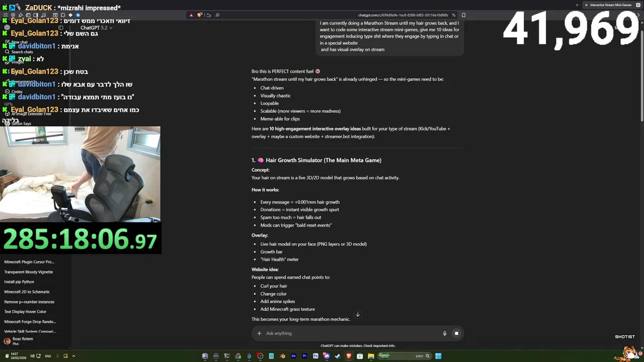
Task: Click the Brave Shields lion icon
Action: [x=200, y=15]
